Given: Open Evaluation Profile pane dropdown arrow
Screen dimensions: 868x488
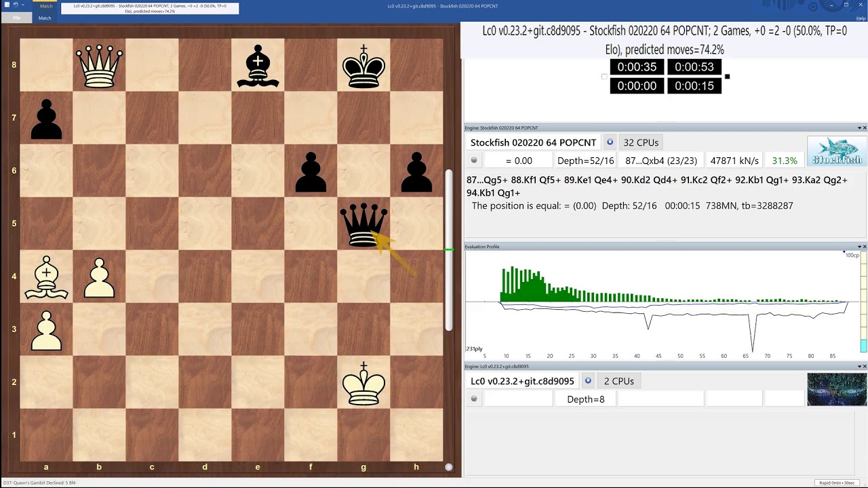Looking at the screenshot, I should [x=859, y=247].
